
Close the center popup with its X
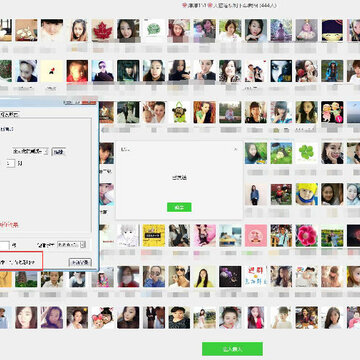(236, 150)
